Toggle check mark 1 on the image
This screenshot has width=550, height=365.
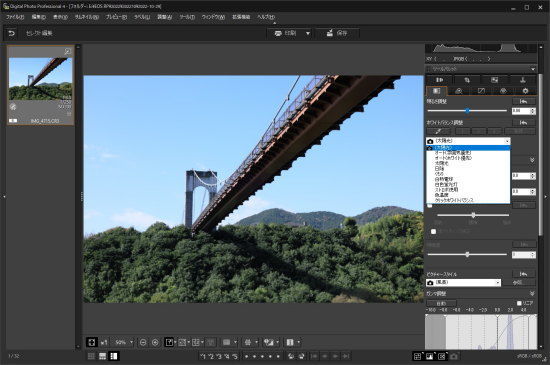click(x=203, y=357)
